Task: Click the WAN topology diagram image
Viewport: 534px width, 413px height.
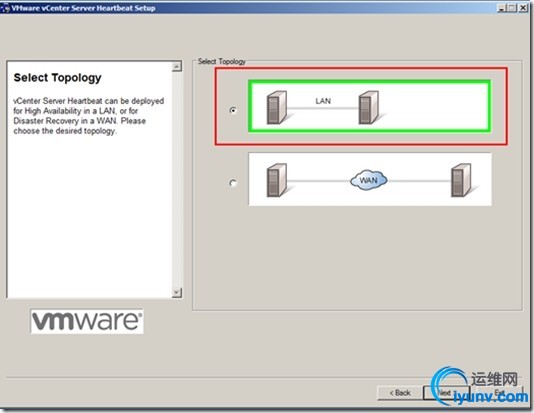Action: point(370,179)
